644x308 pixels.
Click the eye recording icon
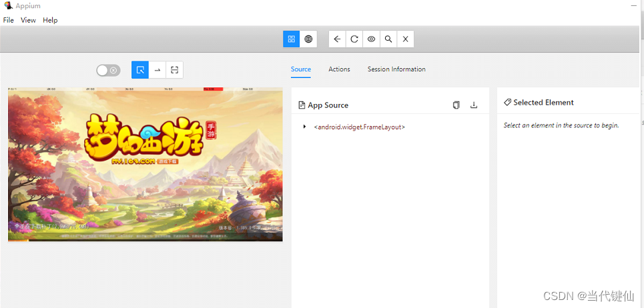coord(371,39)
